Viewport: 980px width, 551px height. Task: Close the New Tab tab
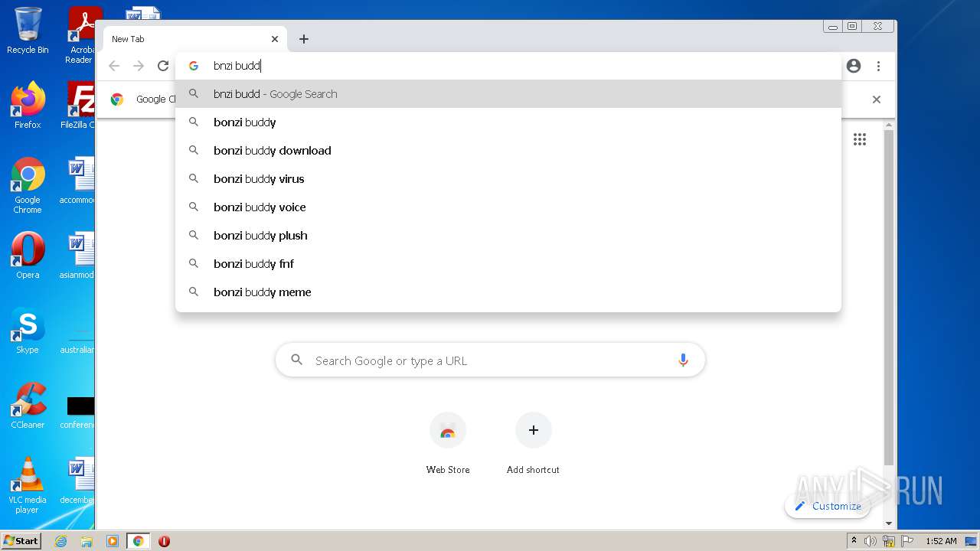coord(275,39)
